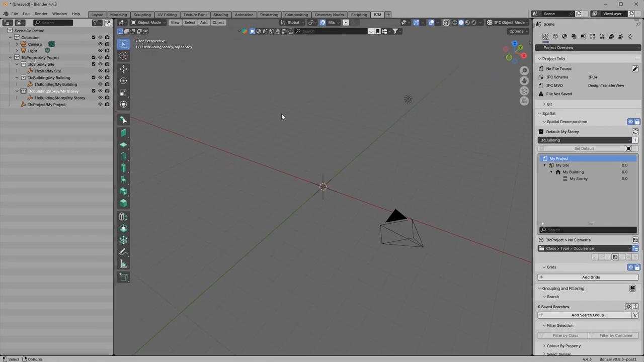The height and width of the screenshot is (362, 644).
Task: Select the Move tool in the toolbar
Action: [x=123, y=69]
